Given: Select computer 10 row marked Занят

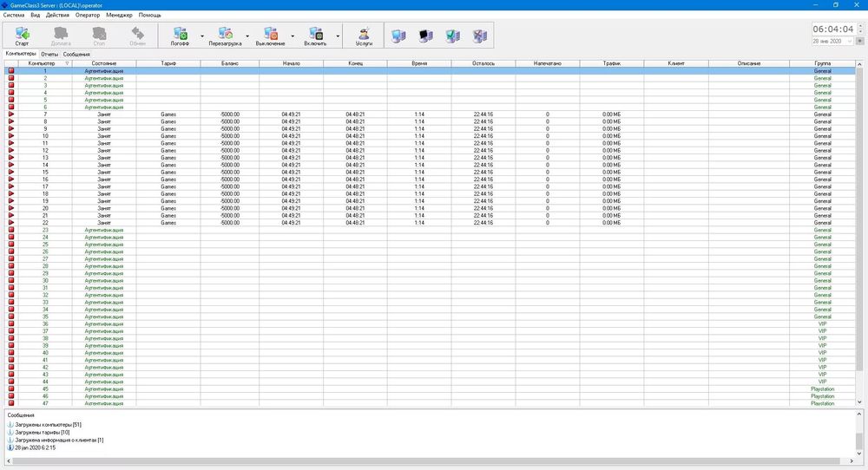Looking at the screenshot, I should click(x=431, y=135).
